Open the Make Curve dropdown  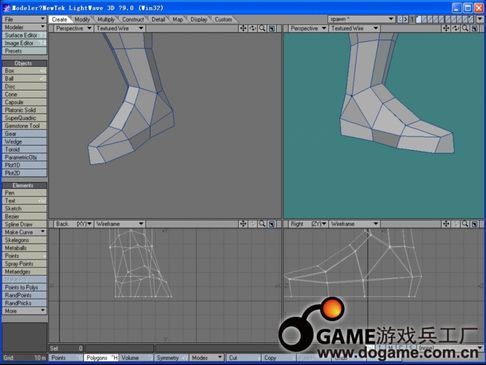coord(24,232)
